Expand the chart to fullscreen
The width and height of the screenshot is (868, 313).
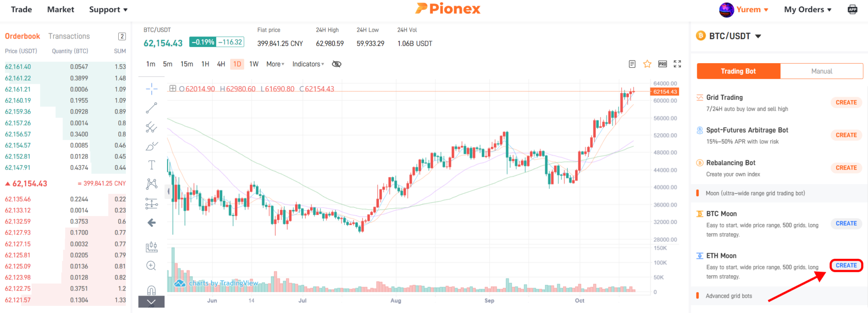[x=677, y=64]
